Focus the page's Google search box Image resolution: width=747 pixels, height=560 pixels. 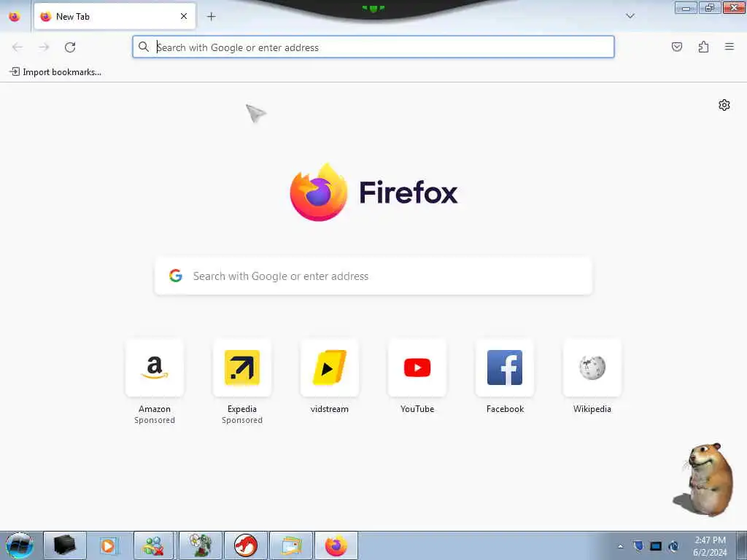click(373, 276)
